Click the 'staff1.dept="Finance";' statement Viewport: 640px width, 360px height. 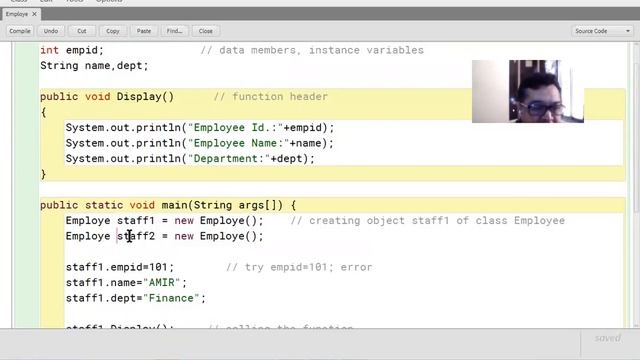click(136, 298)
